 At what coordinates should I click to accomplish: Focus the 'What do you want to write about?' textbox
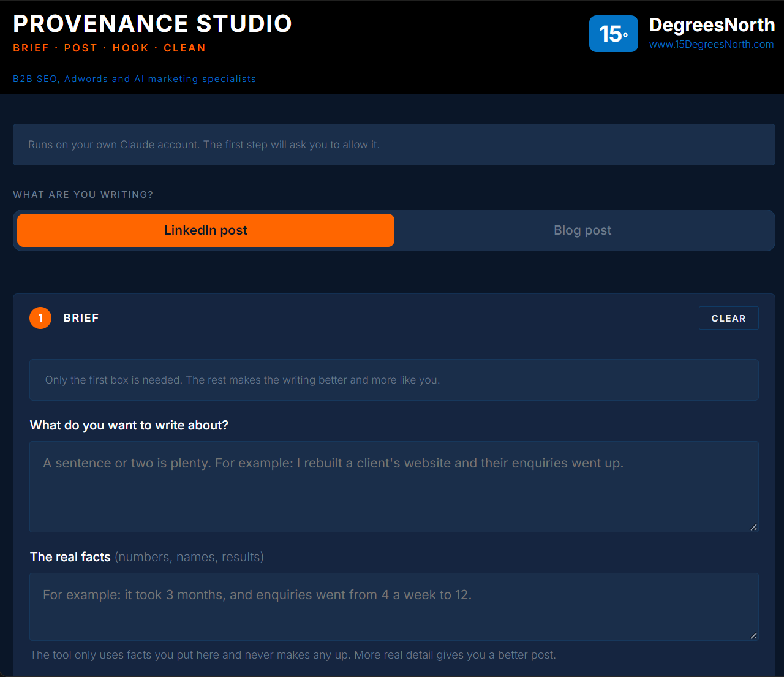[x=394, y=486]
